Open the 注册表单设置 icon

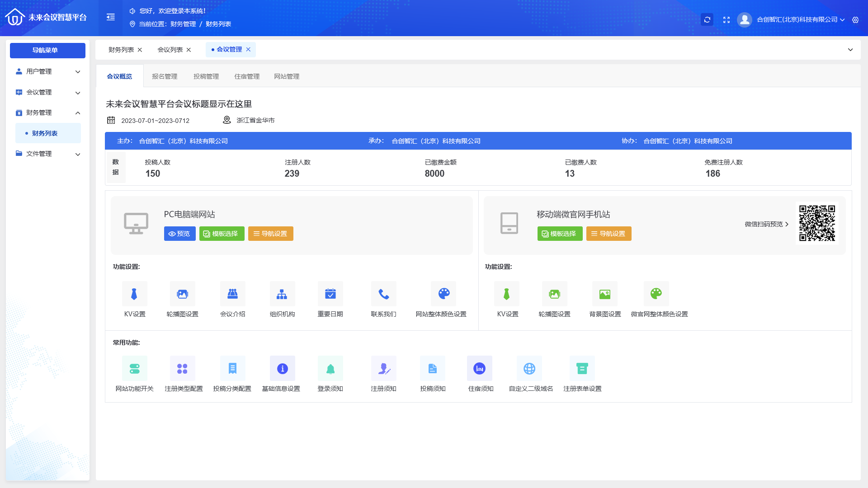pyautogui.click(x=582, y=368)
